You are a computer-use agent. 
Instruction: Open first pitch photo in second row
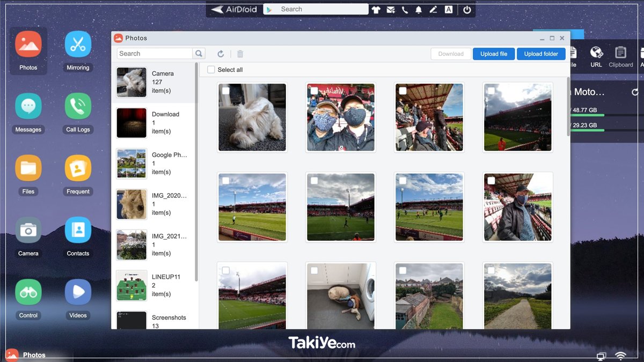coord(252,207)
